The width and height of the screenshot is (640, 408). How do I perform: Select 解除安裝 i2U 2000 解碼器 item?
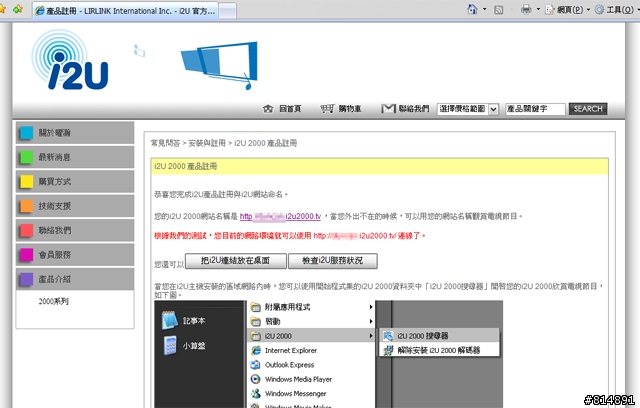(440, 350)
